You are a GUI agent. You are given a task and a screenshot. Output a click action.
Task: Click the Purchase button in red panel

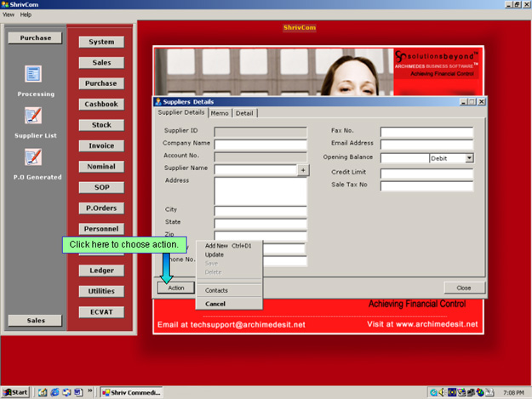(x=101, y=83)
